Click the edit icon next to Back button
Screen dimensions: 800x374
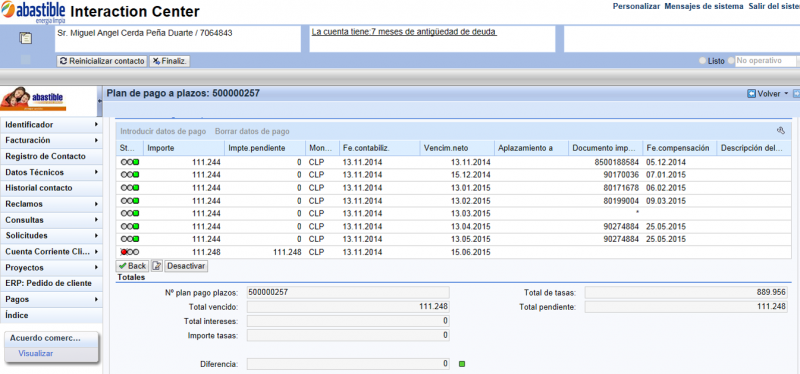tap(157, 266)
